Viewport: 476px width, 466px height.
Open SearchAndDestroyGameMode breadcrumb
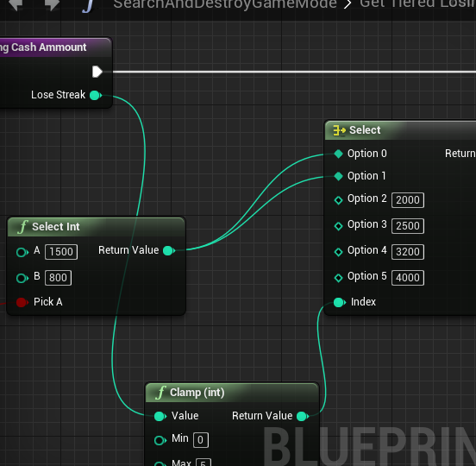click(225, 4)
